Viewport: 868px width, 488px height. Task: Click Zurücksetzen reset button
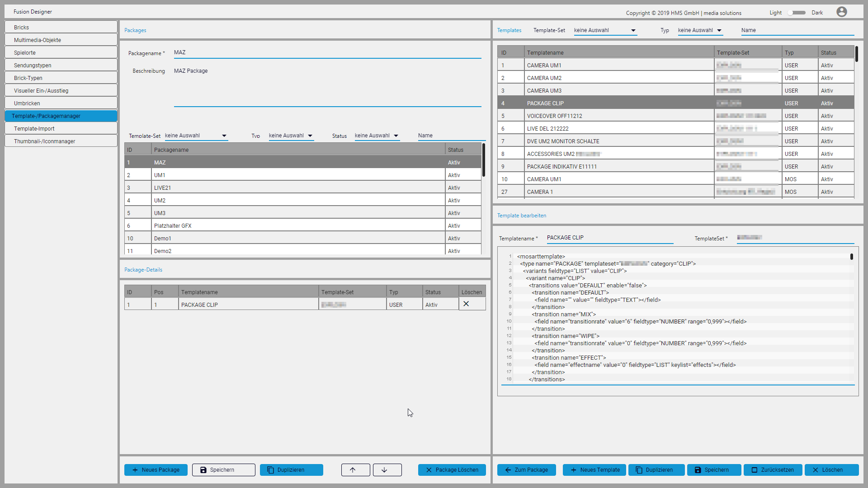tap(773, 470)
